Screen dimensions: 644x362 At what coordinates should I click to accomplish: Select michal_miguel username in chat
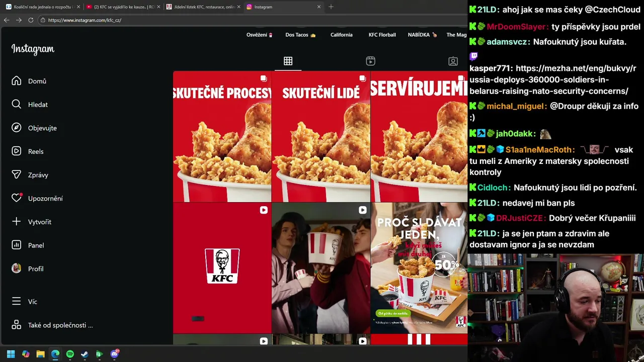pyautogui.click(x=516, y=106)
